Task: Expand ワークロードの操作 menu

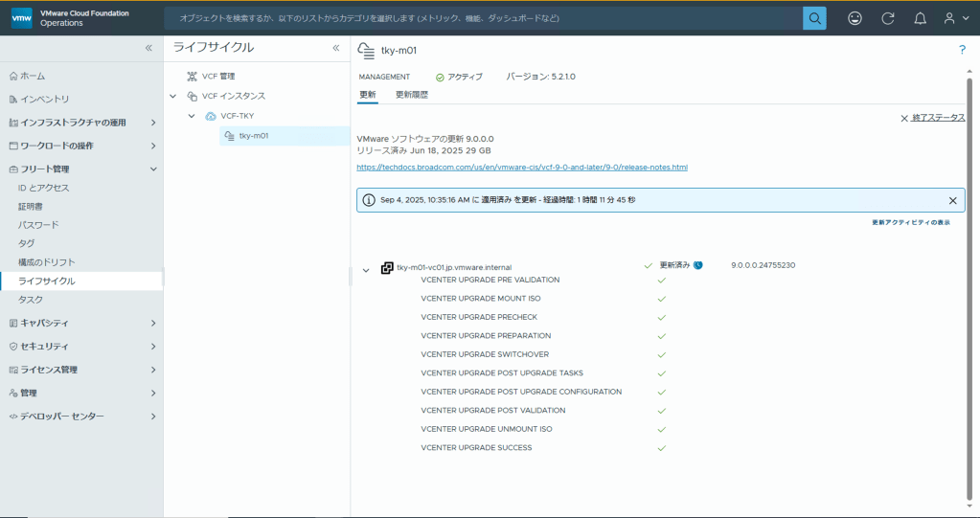Action: (153, 146)
